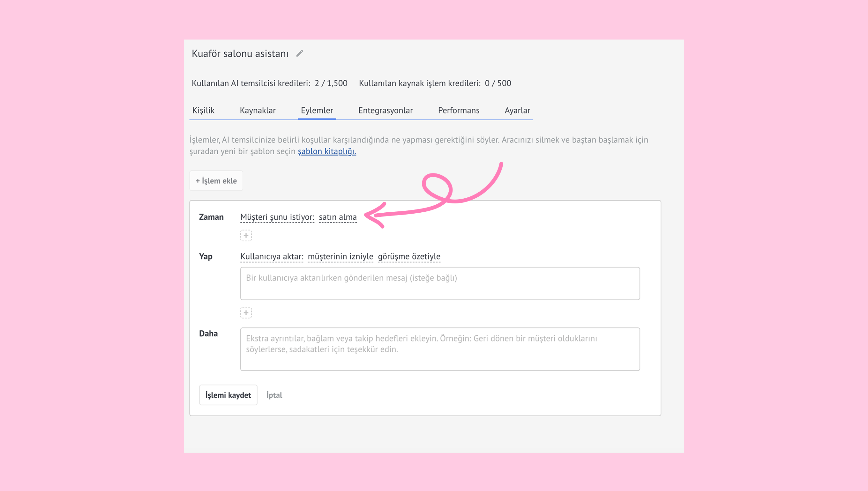Select the Eylemler tab
868x491 pixels.
(317, 110)
